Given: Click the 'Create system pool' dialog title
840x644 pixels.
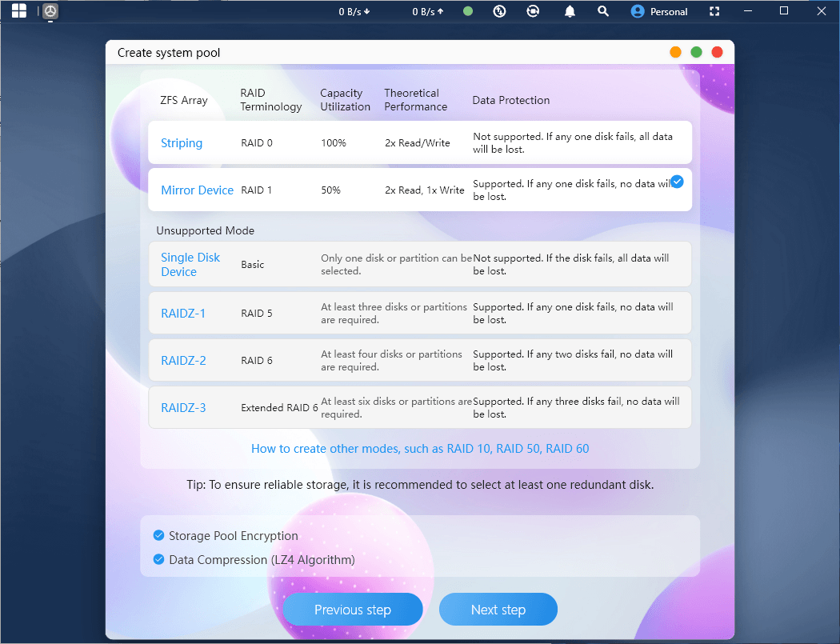Looking at the screenshot, I should 169,53.
